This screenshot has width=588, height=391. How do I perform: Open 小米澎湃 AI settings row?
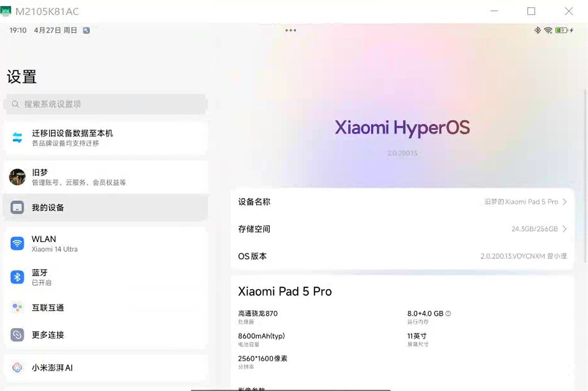[106, 368]
